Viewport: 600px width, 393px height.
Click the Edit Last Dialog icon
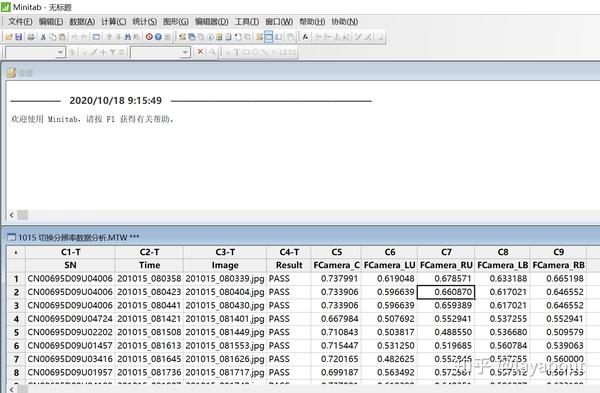[96, 37]
